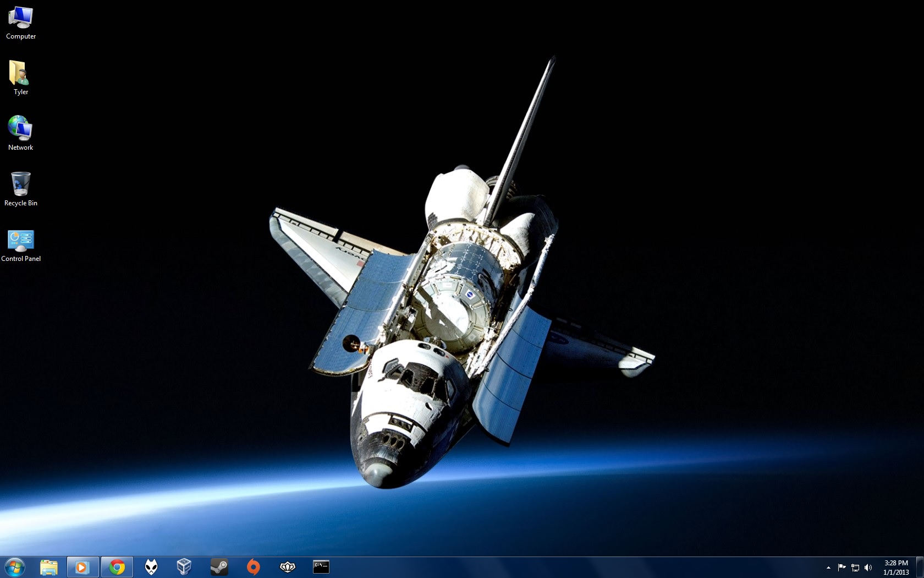This screenshot has width=924, height=578.
Task: Launch Windows Media Player from taskbar
Action: pyautogui.click(x=82, y=567)
